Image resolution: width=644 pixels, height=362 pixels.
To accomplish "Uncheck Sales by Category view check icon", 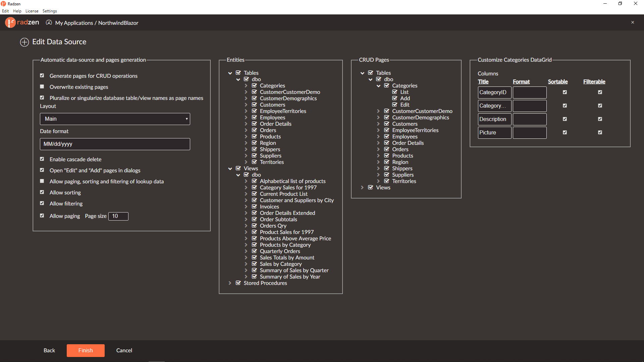I will (254, 264).
